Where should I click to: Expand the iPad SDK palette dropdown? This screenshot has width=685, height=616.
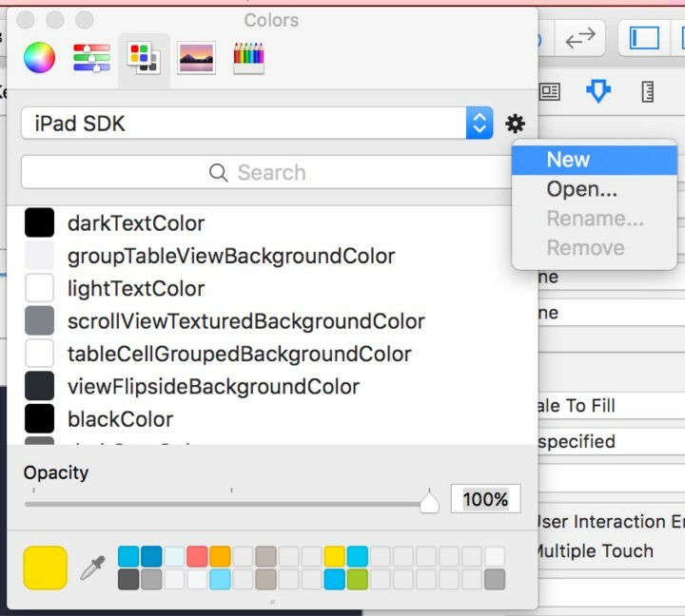pyautogui.click(x=479, y=124)
